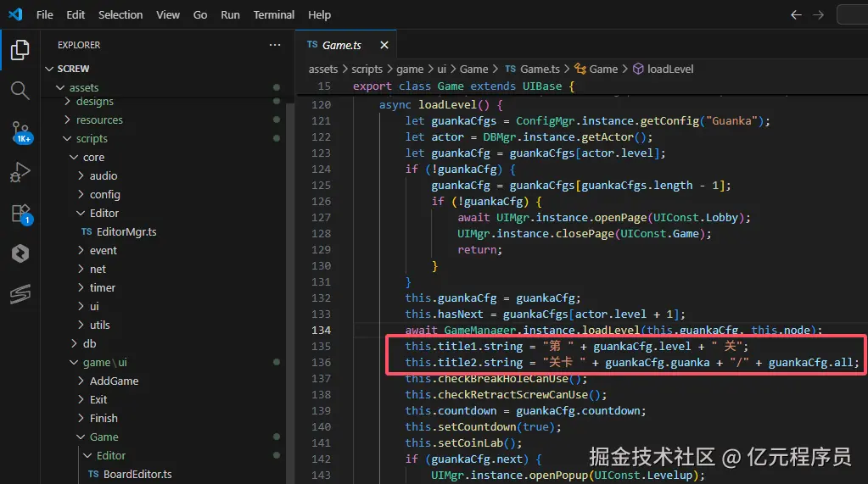Viewport: 868px width, 484px height.
Task: Open the Selection menu
Action: tap(120, 14)
